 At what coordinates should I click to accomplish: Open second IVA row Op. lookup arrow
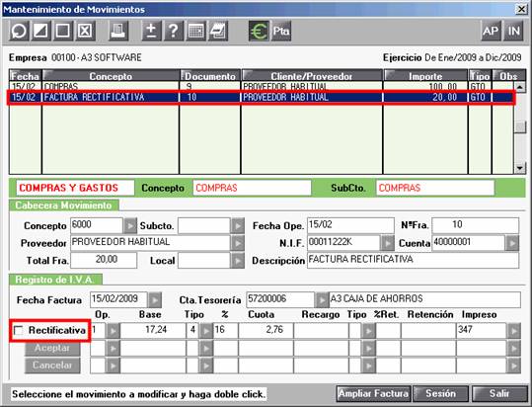click(113, 349)
